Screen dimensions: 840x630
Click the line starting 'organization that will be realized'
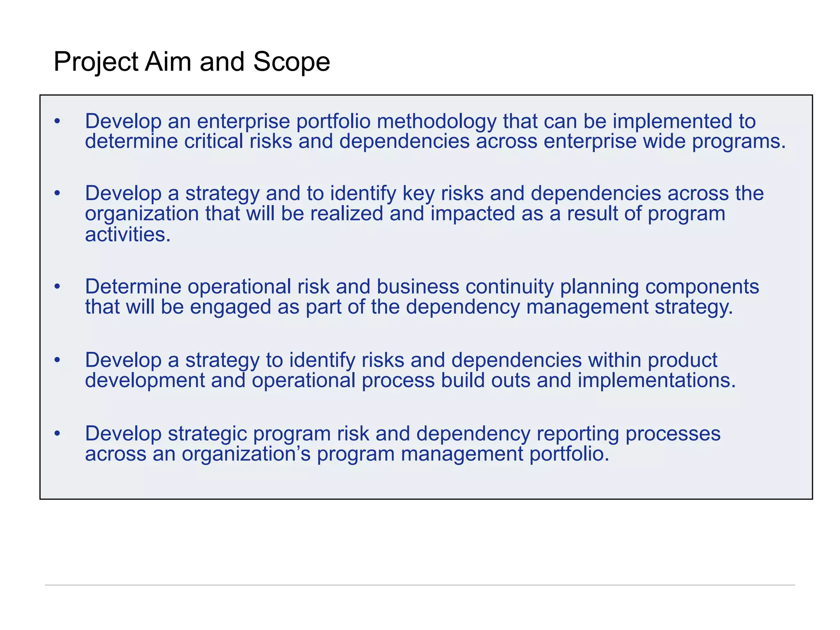click(x=405, y=214)
